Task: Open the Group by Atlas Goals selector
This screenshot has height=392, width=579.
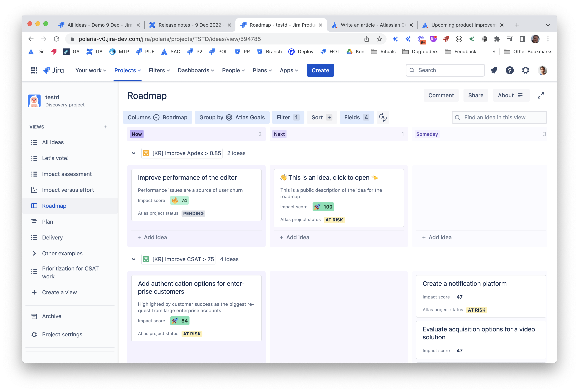Action: [232, 117]
